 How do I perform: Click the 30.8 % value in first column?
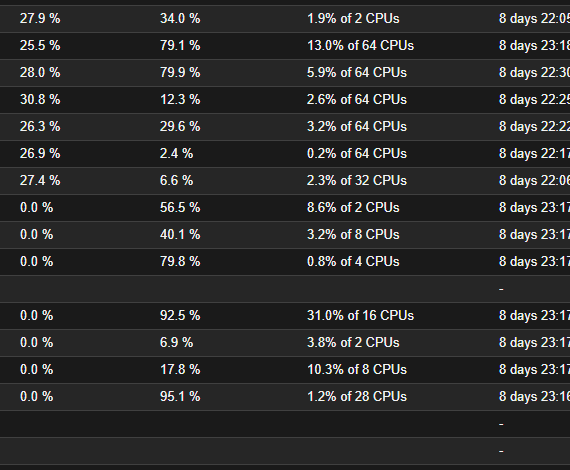click(x=40, y=99)
